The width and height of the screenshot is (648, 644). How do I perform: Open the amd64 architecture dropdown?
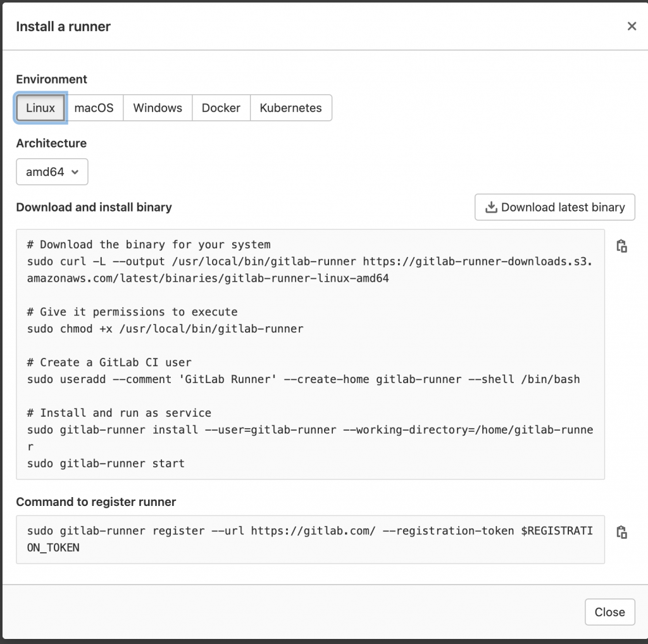(x=52, y=172)
